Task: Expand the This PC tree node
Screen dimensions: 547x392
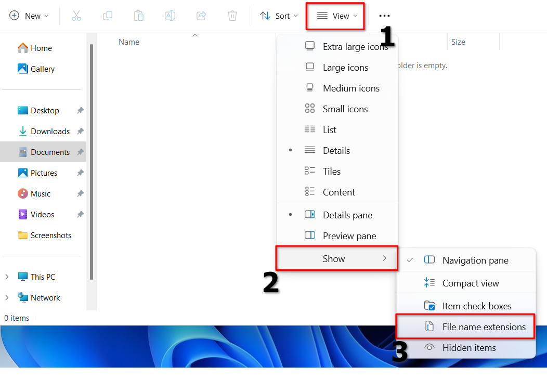Action: (7, 277)
